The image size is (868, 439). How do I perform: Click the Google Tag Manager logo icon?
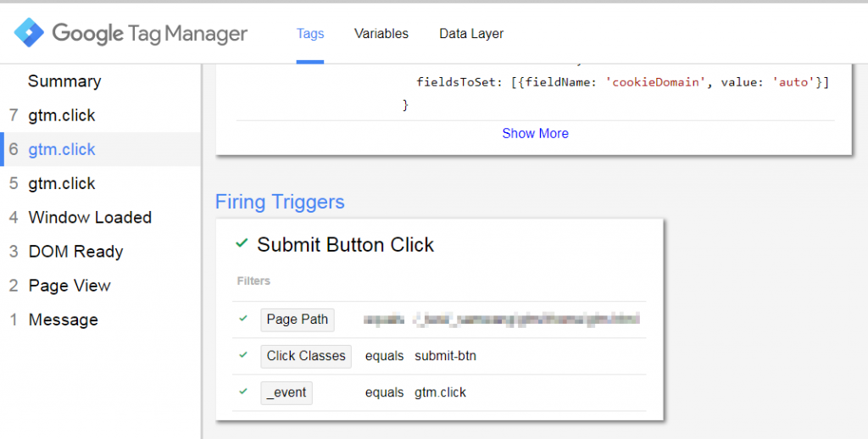(x=29, y=34)
